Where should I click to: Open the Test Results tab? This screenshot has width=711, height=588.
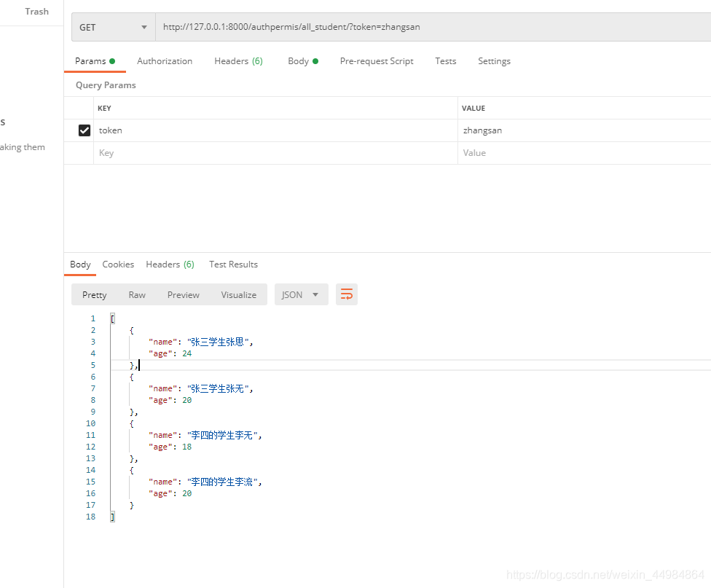[233, 264]
